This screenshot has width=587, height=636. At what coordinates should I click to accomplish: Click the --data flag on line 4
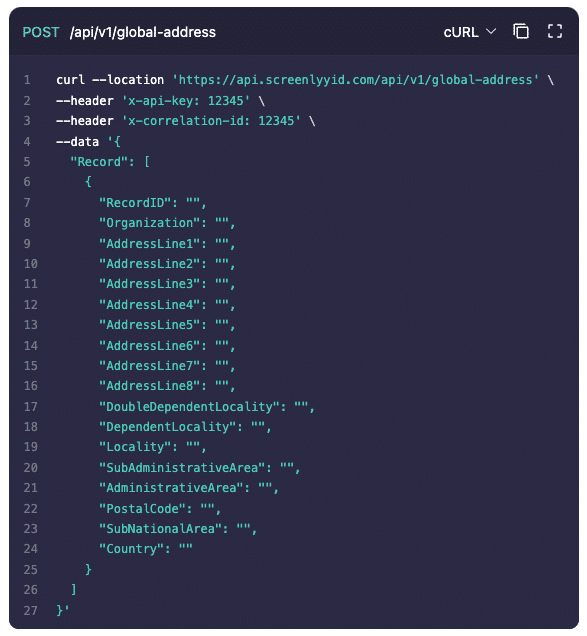pos(77,142)
